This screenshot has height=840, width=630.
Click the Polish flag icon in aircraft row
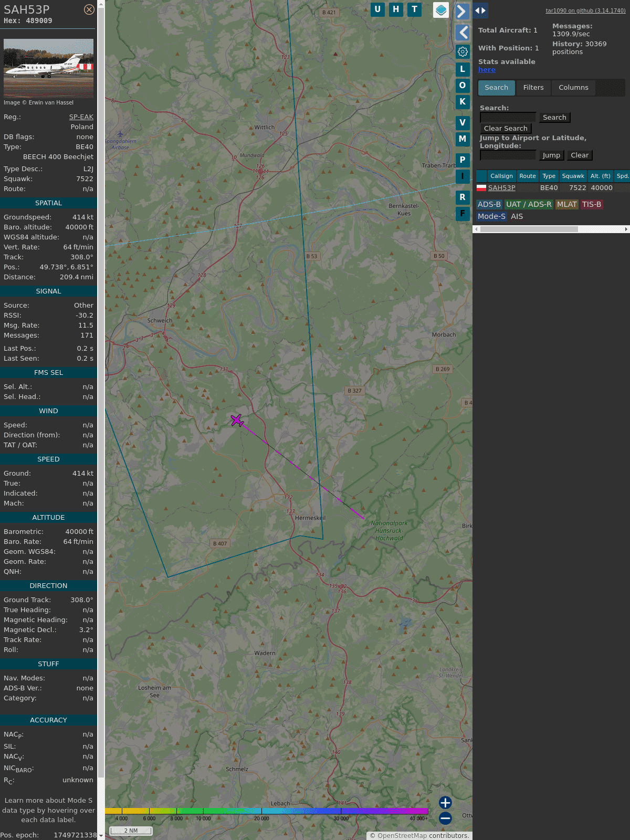481,188
